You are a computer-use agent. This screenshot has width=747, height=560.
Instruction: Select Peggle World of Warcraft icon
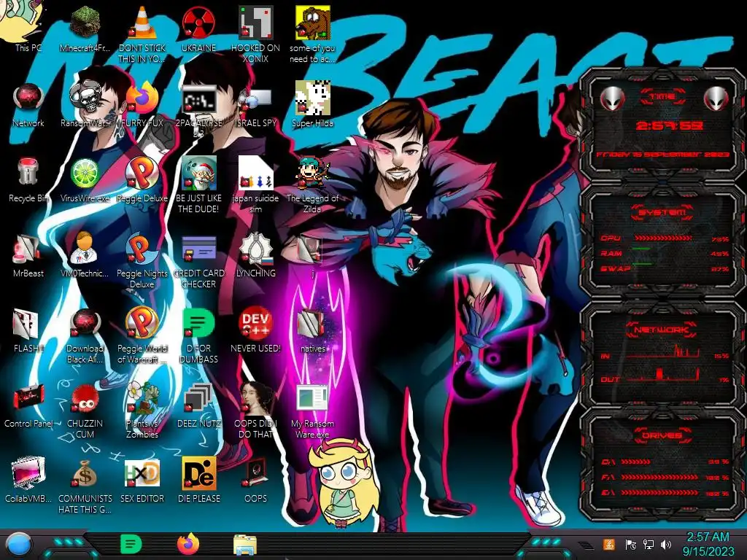pos(142,324)
